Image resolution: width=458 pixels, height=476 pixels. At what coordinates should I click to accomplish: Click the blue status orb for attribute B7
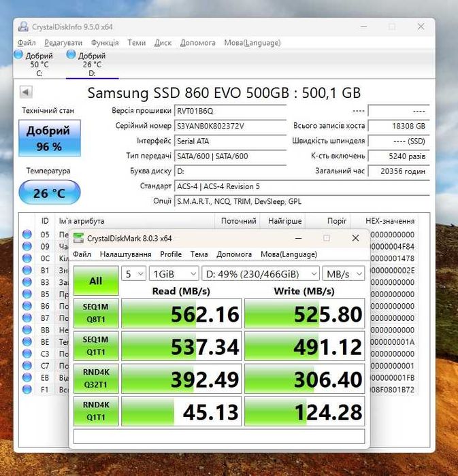click(x=27, y=318)
